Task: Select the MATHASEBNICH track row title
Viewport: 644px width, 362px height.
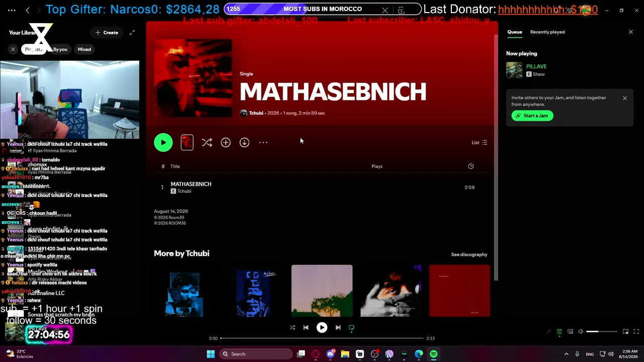Action: point(191,184)
